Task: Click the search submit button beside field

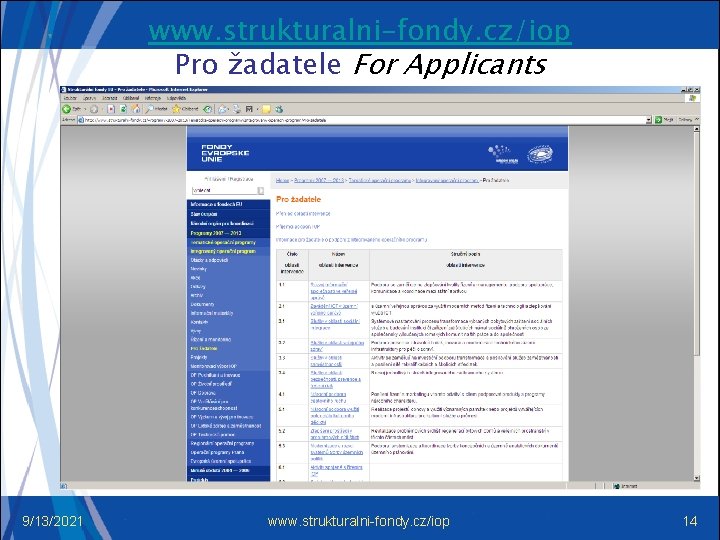Action: [x=261, y=190]
